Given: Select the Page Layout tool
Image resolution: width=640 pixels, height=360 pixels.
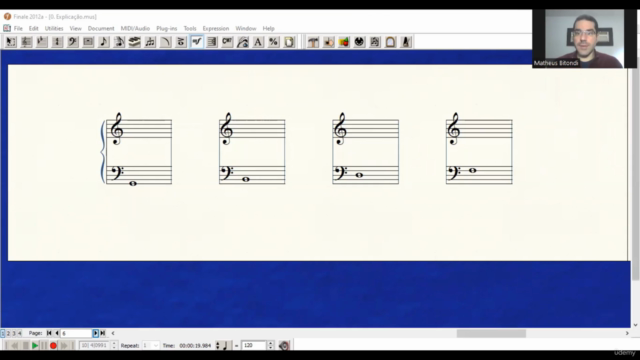Looking at the screenshot, I should [289, 42].
